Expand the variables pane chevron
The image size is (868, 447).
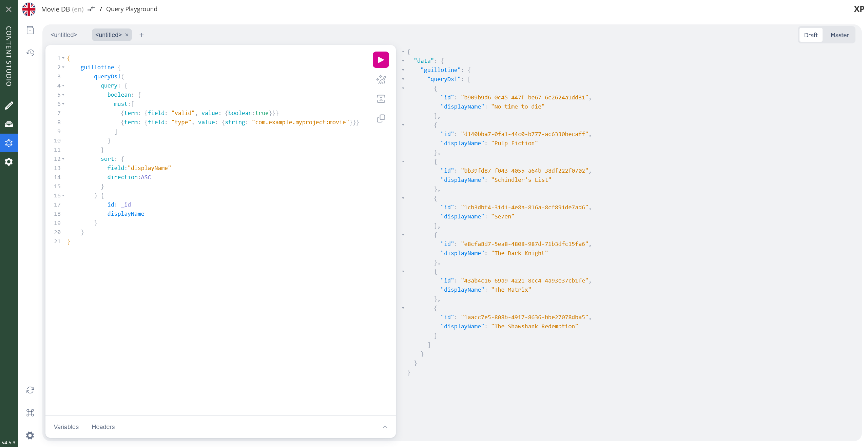click(385, 427)
